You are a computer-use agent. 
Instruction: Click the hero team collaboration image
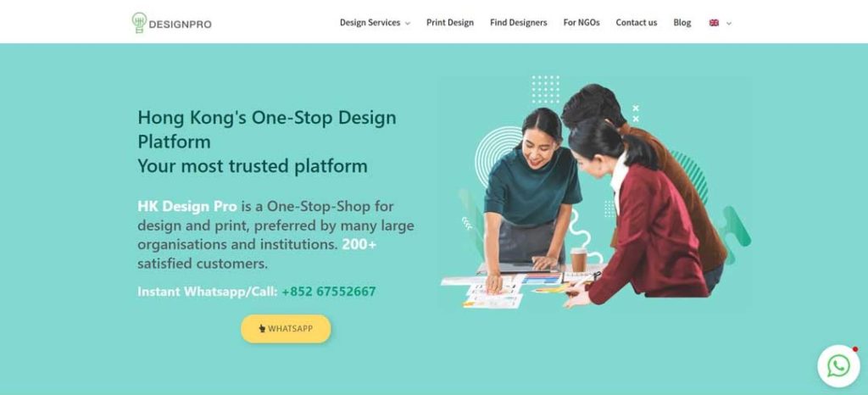coord(594,192)
